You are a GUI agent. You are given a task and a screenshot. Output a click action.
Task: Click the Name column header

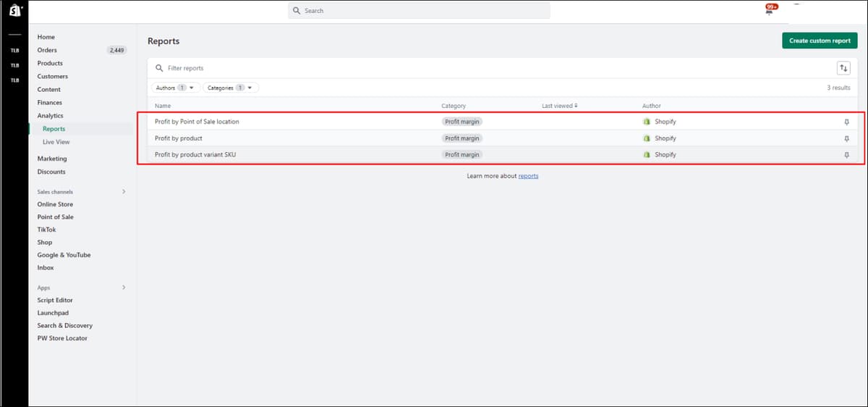(163, 106)
